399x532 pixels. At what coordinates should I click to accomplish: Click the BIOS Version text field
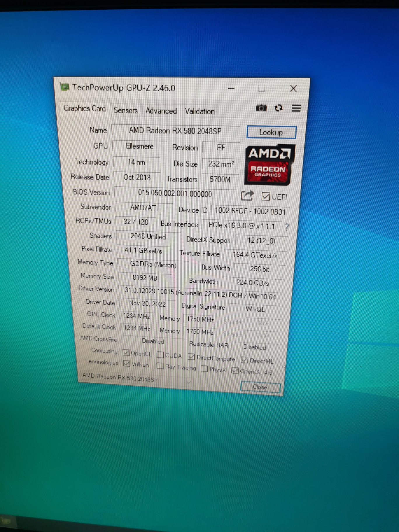[x=175, y=194]
